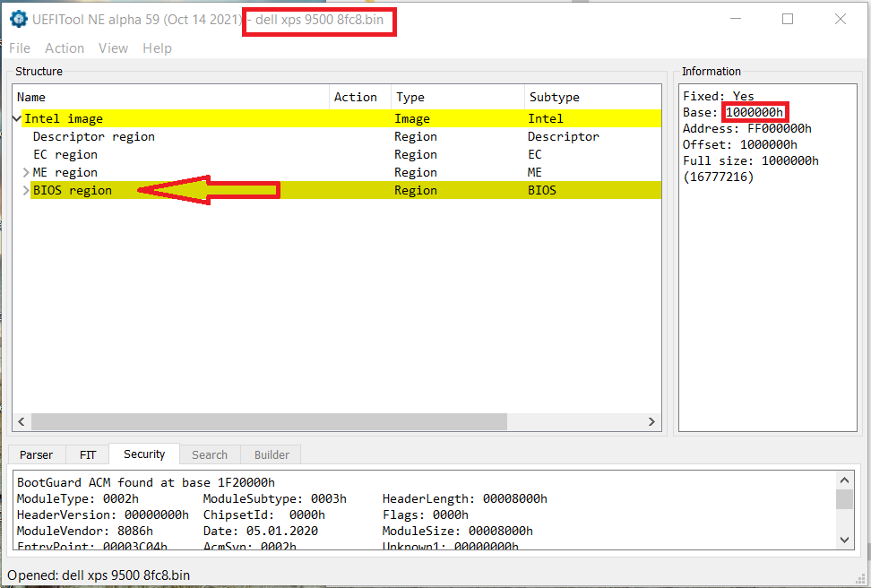The image size is (871, 588).
Task: Click the Offset 1000000h line
Action: pyautogui.click(x=740, y=144)
